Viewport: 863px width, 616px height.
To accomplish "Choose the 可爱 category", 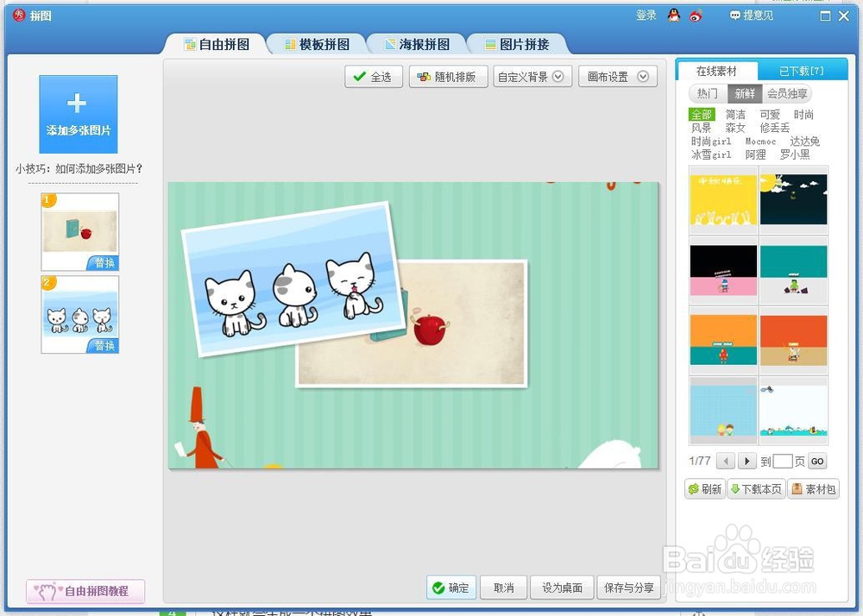I will tap(770, 115).
